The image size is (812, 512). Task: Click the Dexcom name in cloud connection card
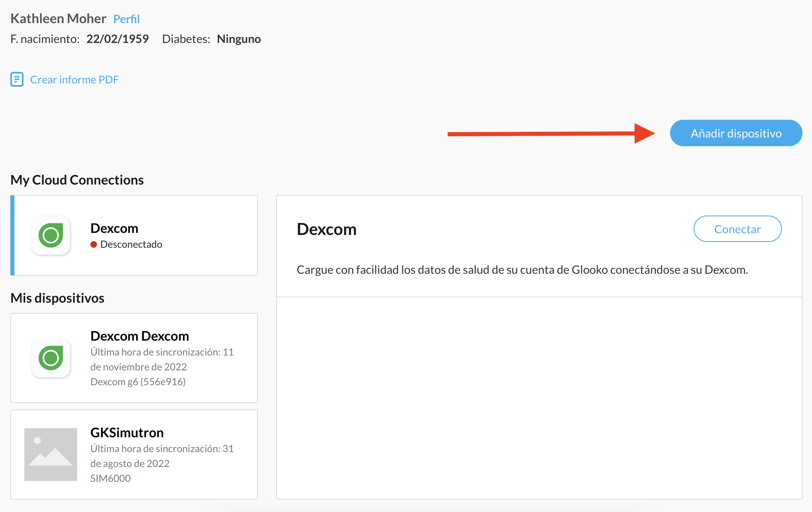[114, 228]
